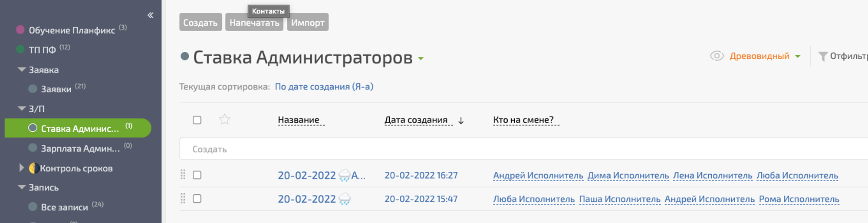This screenshot has width=868, height=223.
Task: Expand the Контроль сроков tree node
Action: tap(21, 168)
